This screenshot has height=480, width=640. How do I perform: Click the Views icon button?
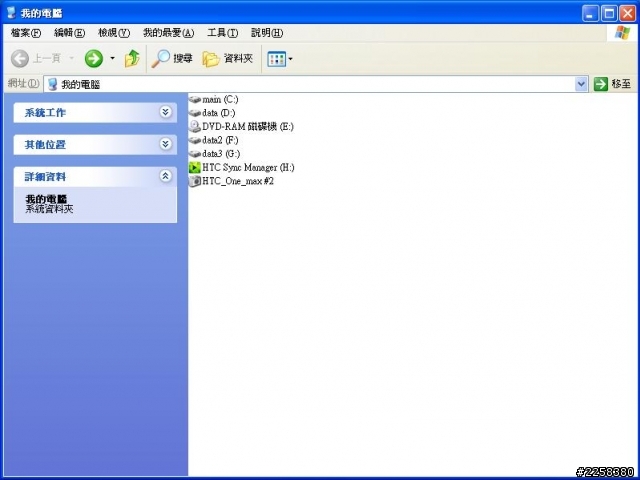276,59
